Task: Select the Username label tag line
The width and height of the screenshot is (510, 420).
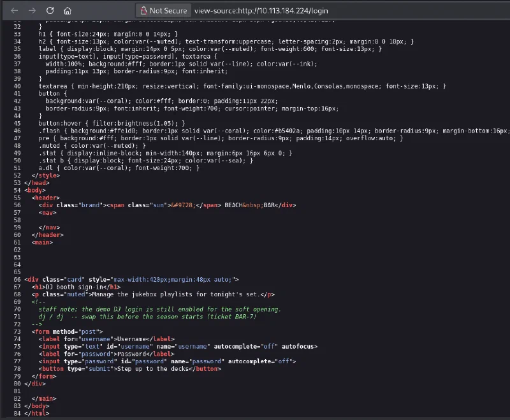Action: click(106, 339)
